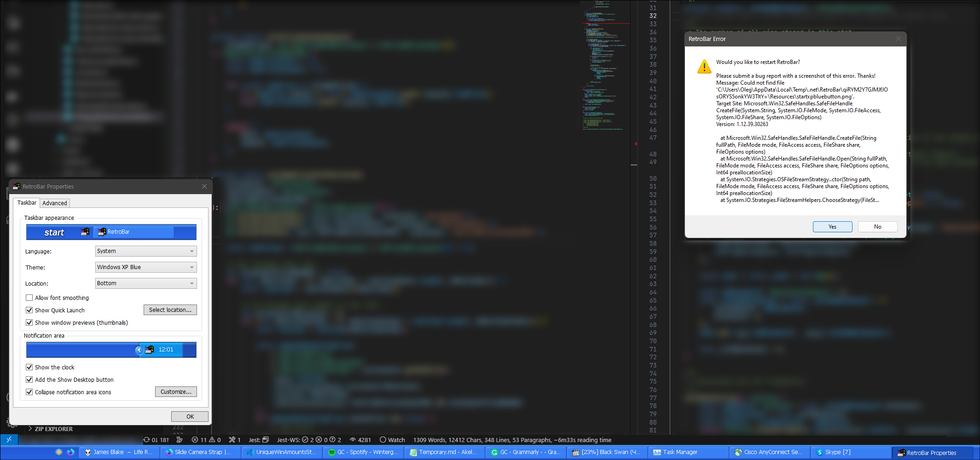This screenshot has height=460, width=980.
Task: Open Cisco AnyConnect from the taskbar
Action: tap(769, 452)
